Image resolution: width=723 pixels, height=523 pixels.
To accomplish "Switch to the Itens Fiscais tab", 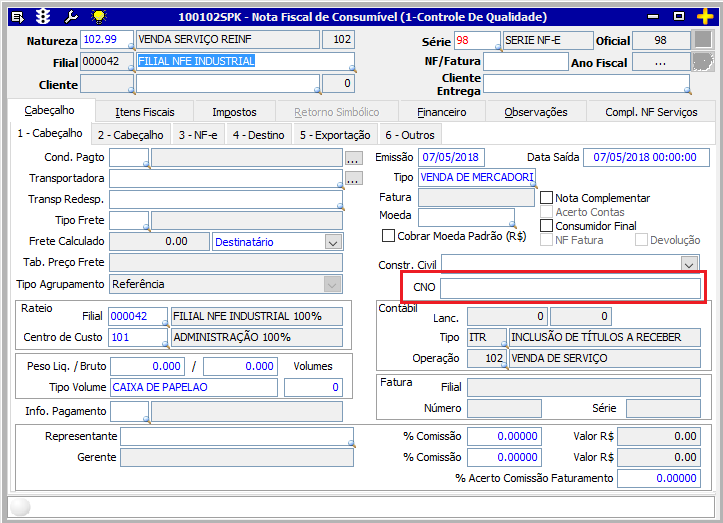I will point(145,112).
